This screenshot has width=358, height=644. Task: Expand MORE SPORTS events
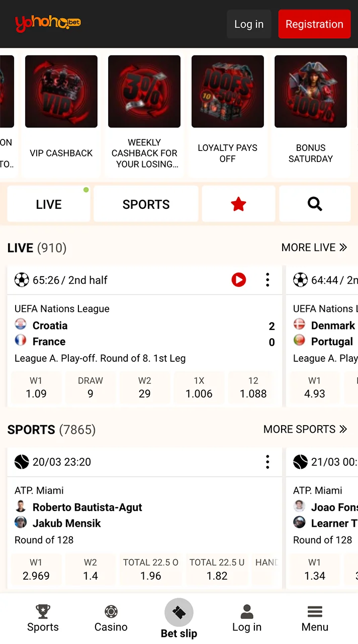pos(305,429)
